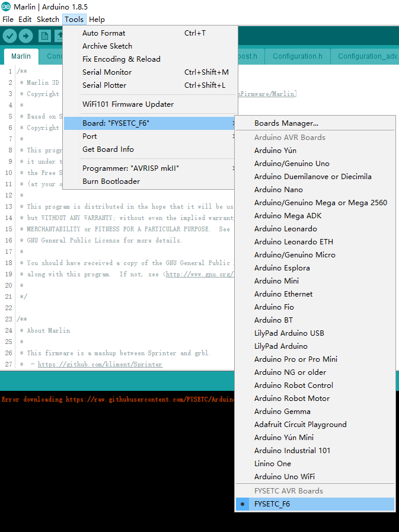399x532 pixels.
Task: Select Arduino/Genuino Micro board
Action: point(315,255)
